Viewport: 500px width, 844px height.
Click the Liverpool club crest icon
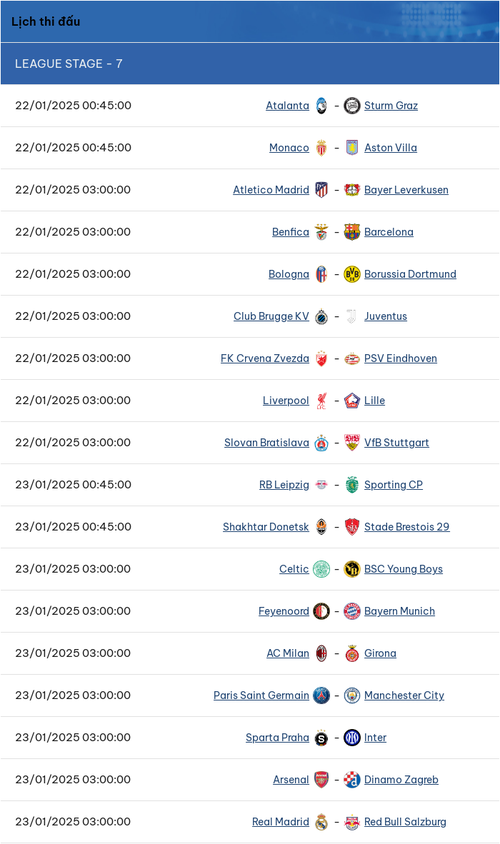tap(321, 400)
